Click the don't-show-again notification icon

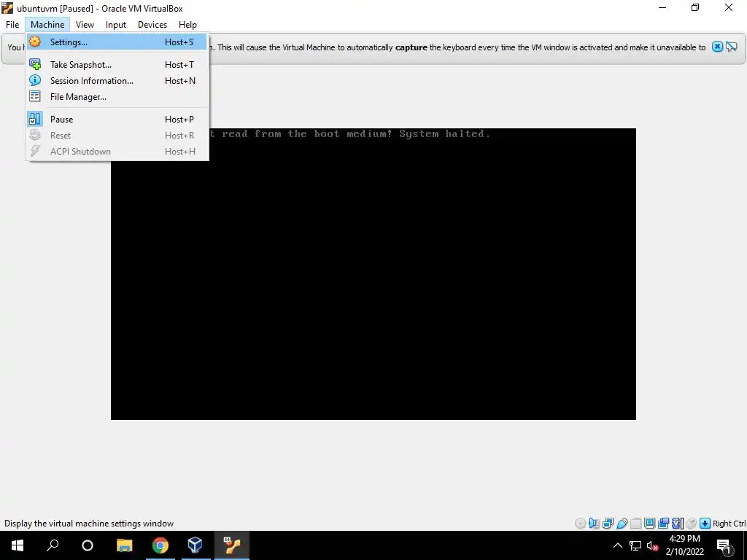pos(732,47)
